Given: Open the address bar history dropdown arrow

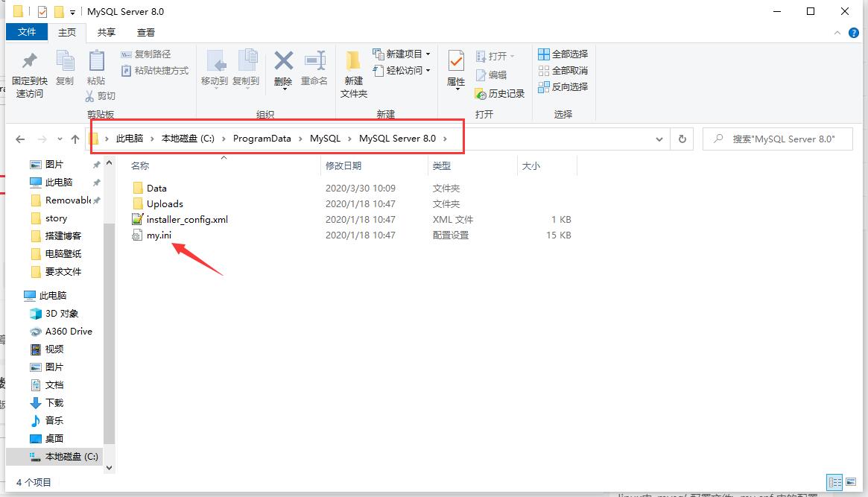Looking at the screenshot, I should 659,139.
